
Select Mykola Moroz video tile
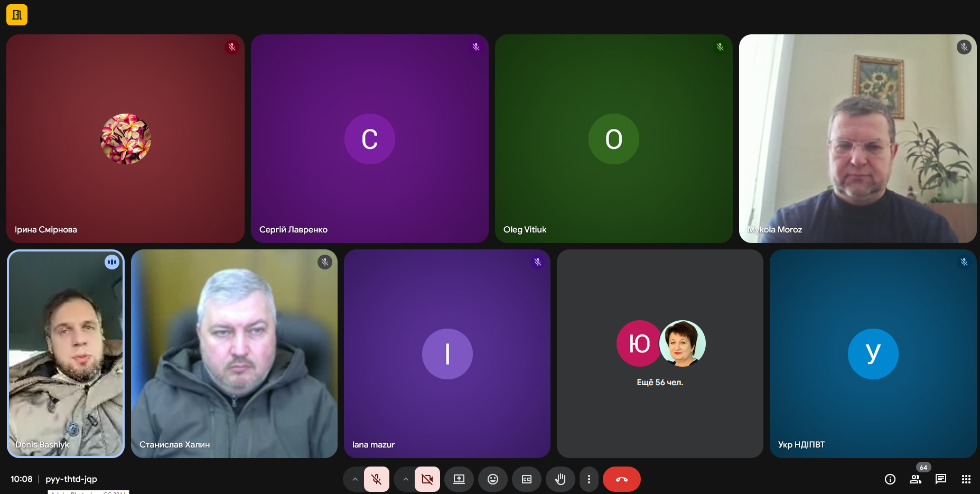(x=857, y=138)
